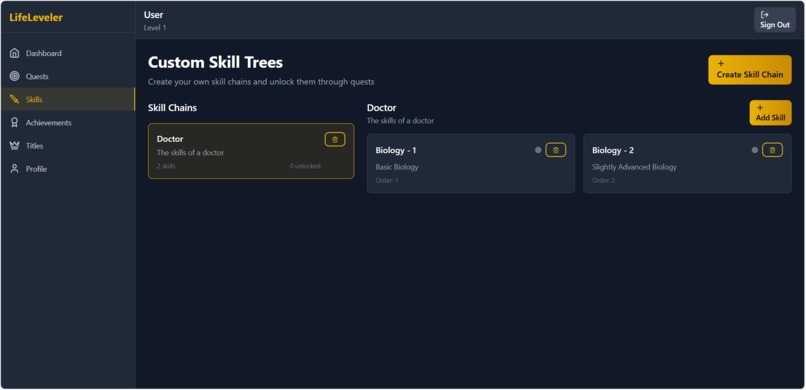Delete Biology - 1 skill with trash icon
This screenshot has height=390, width=806.
(556, 150)
